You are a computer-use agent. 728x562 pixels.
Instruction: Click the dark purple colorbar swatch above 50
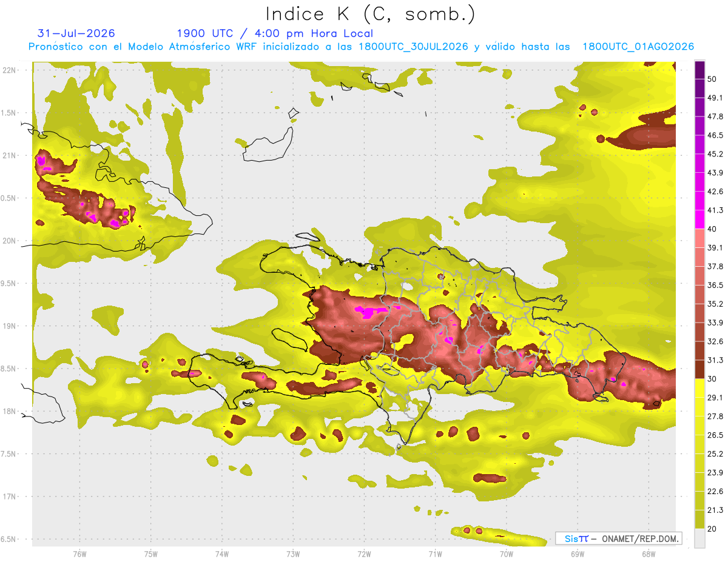tap(699, 70)
